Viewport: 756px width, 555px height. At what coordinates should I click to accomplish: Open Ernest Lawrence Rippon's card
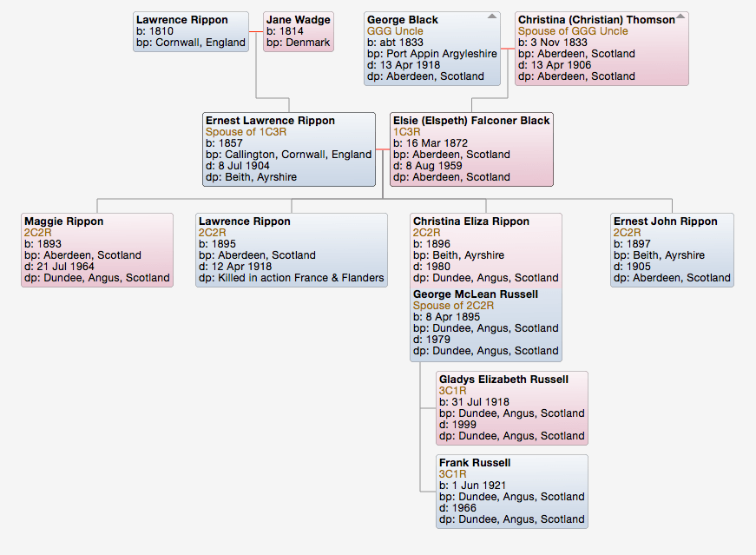pyautogui.click(x=288, y=149)
